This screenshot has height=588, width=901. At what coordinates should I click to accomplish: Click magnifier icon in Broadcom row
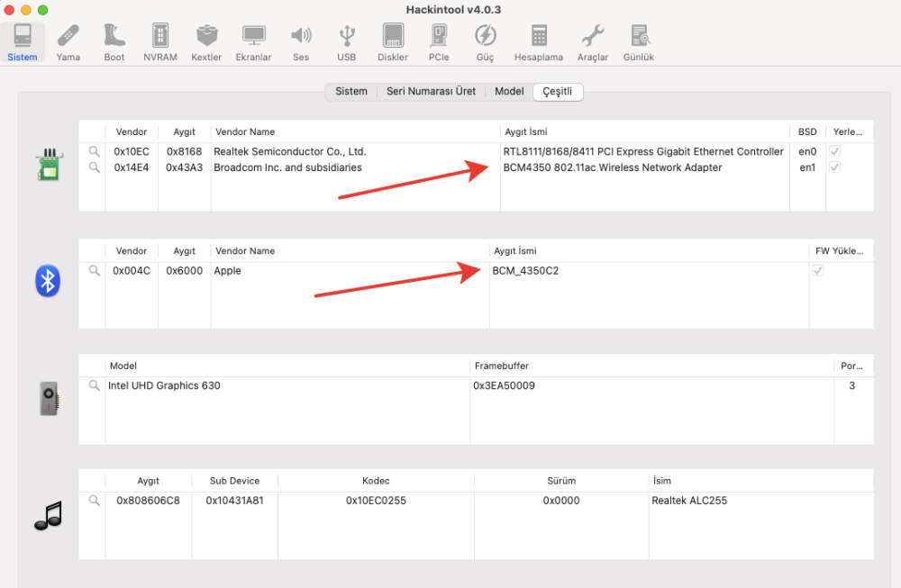(95, 167)
